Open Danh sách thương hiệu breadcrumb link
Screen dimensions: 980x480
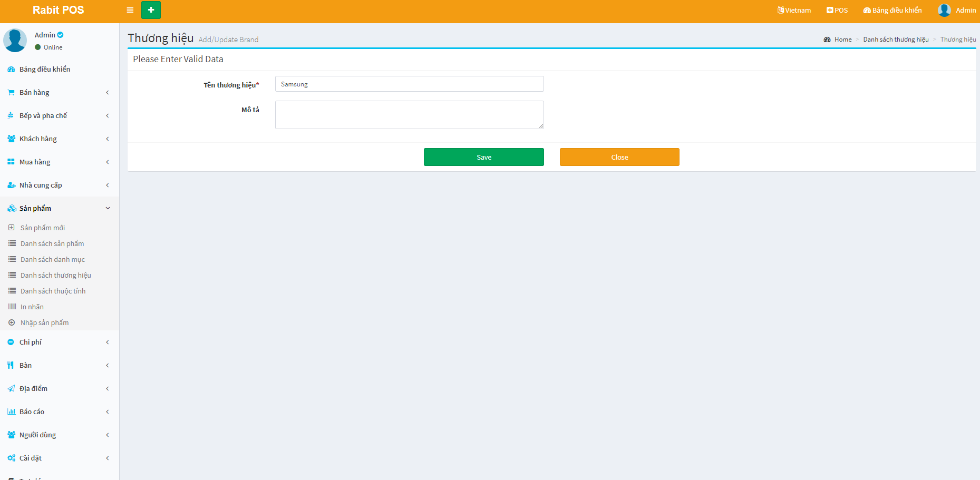pyautogui.click(x=896, y=40)
